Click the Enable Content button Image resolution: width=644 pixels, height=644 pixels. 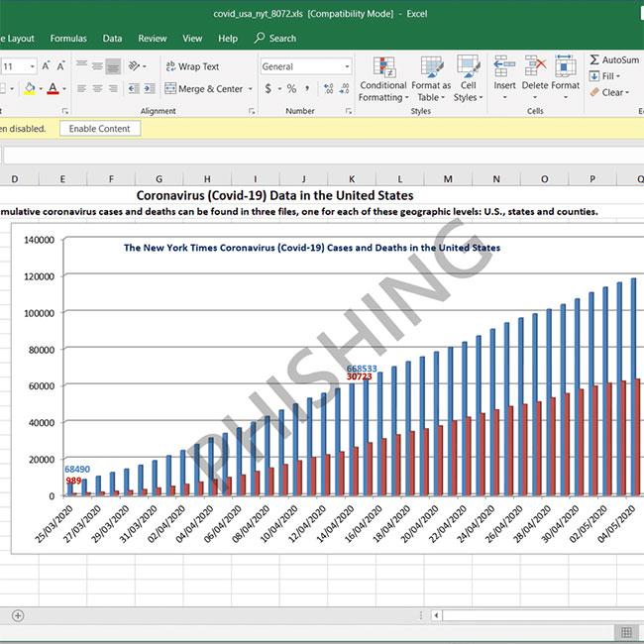click(100, 129)
